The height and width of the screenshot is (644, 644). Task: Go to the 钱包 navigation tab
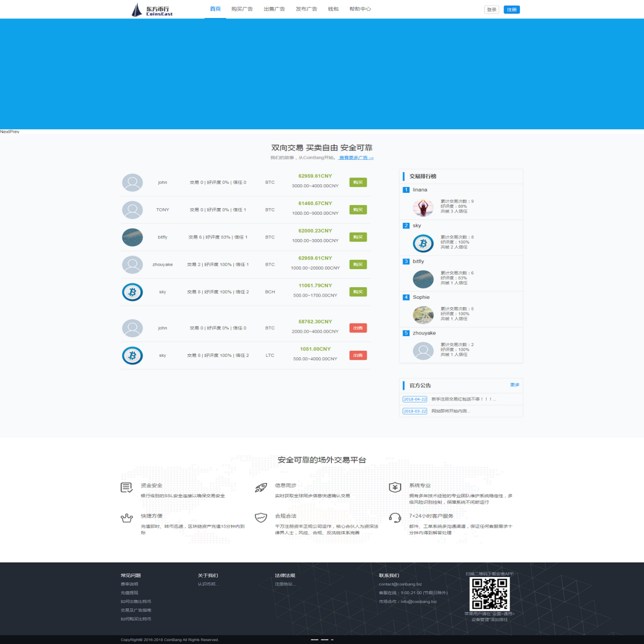(333, 9)
